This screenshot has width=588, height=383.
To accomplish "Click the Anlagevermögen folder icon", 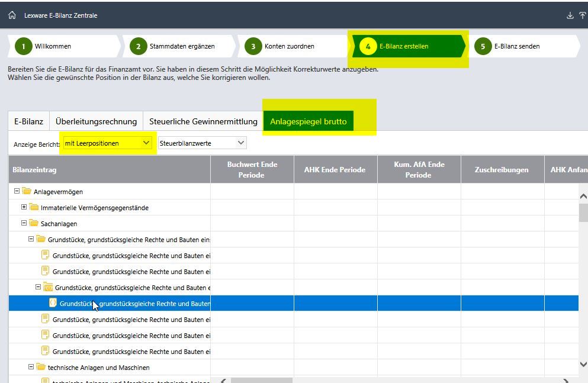I will point(27,191).
